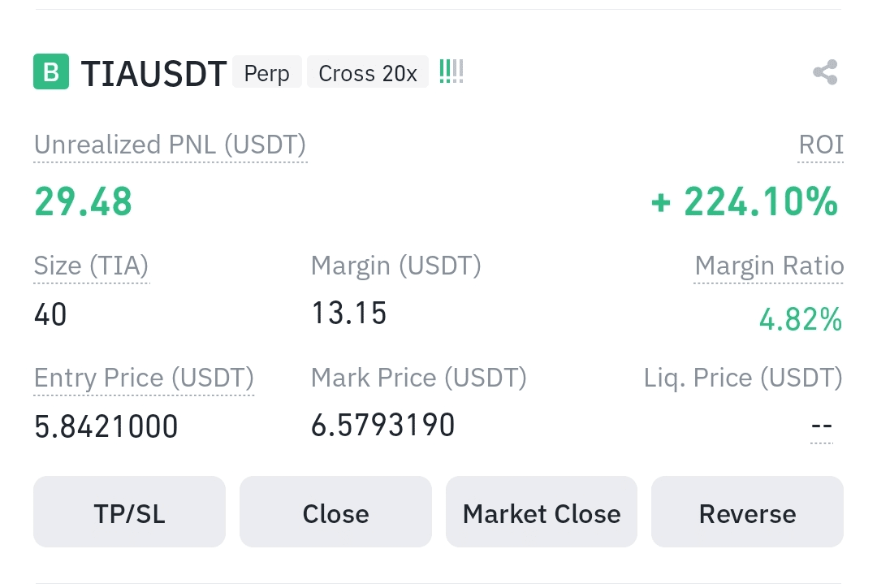
Task: Reverse the TIAUSDT position
Action: tap(747, 512)
